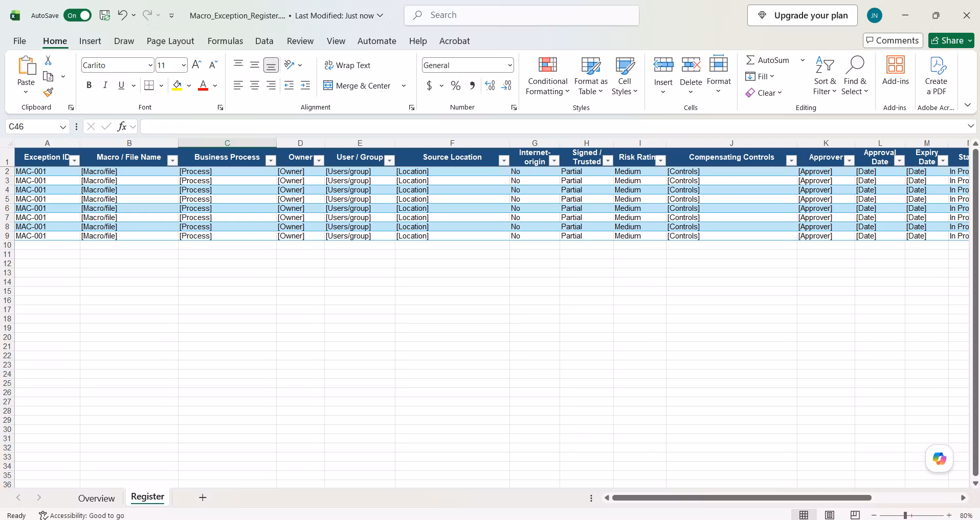Toggle Bold formatting

pos(89,85)
